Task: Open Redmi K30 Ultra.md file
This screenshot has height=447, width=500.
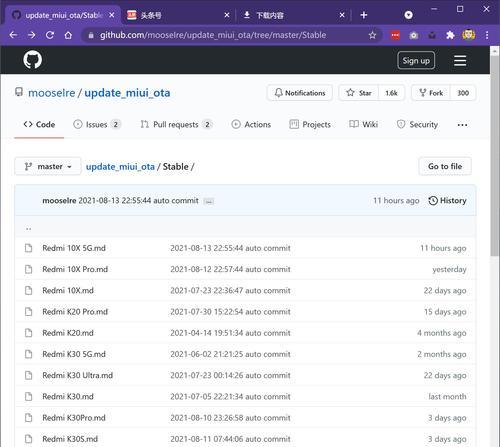Action: coord(77,375)
